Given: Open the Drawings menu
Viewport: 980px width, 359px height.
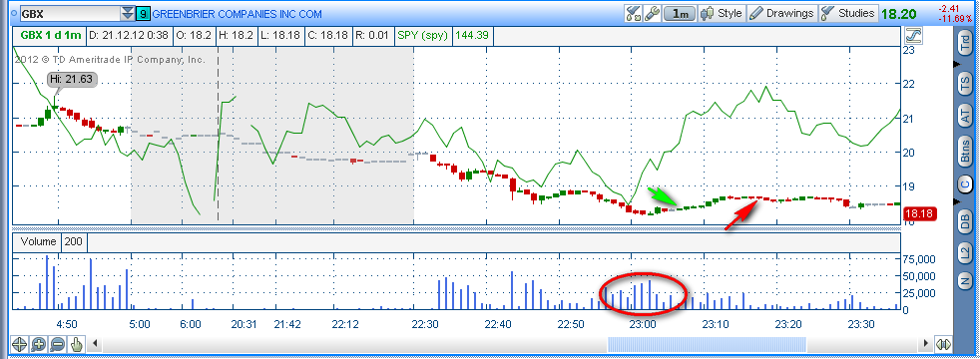Looking at the screenshot, I should click(781, 13).
